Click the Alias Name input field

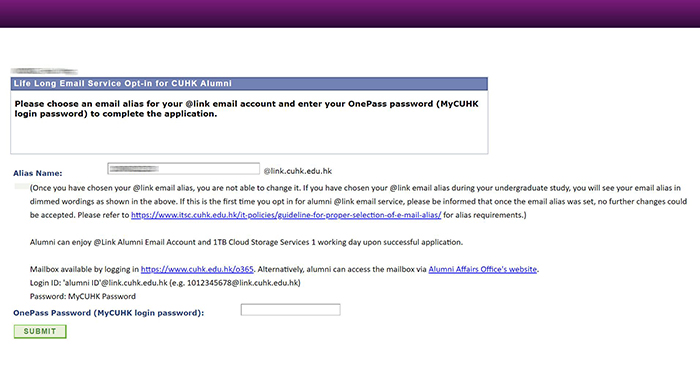coord(183,169)
